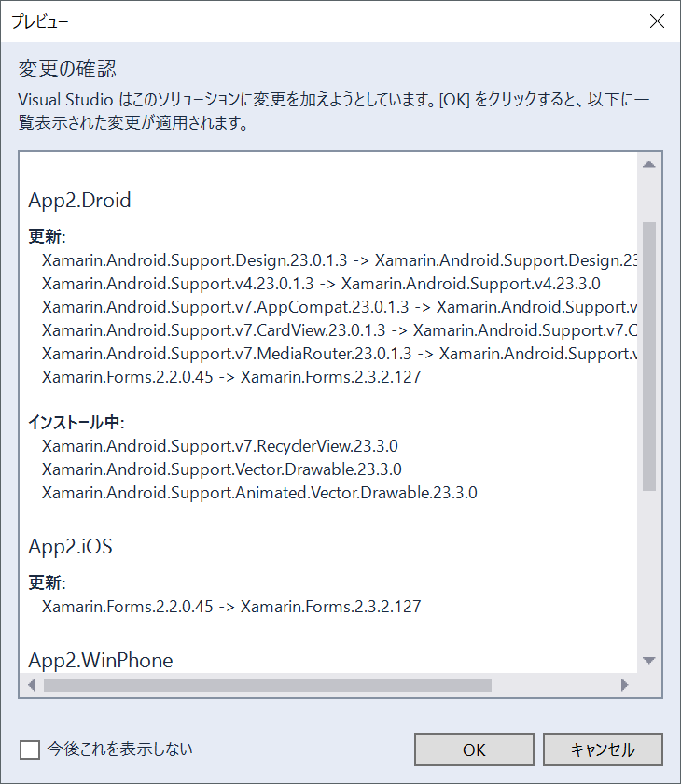The image size is (681, 784).
Task: Click Xamarin.Forms update line under App2.Droid
Action: coord(231,376)
